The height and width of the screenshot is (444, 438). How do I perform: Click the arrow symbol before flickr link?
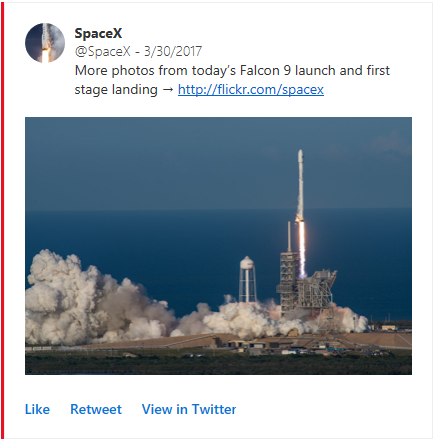(168, 90)
